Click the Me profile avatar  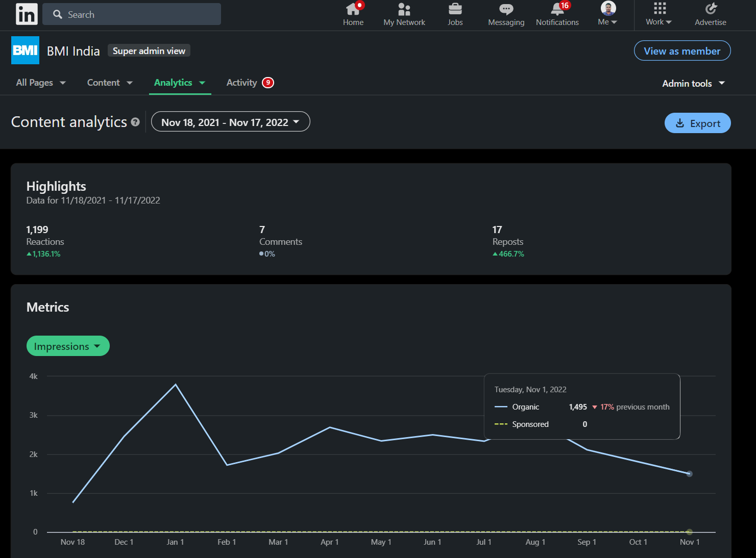click(x=608, y=8)
